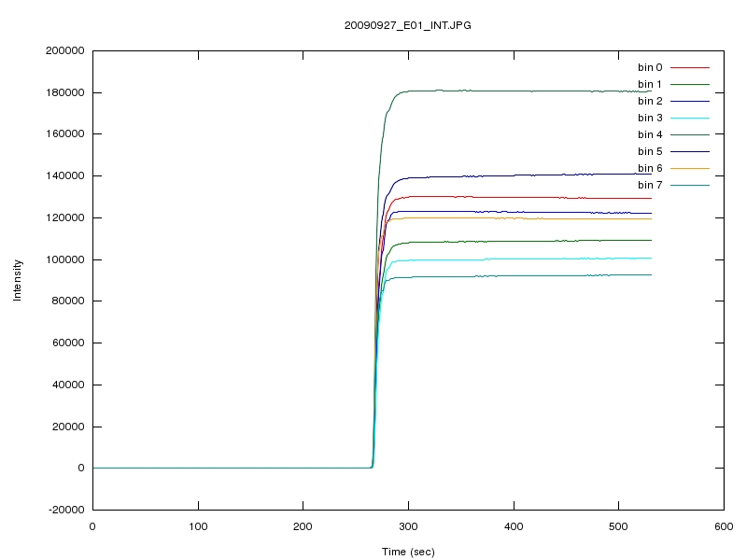Click the 'bin 1' legend label
This screenshot has width=747, height=560.
(650, 84)
